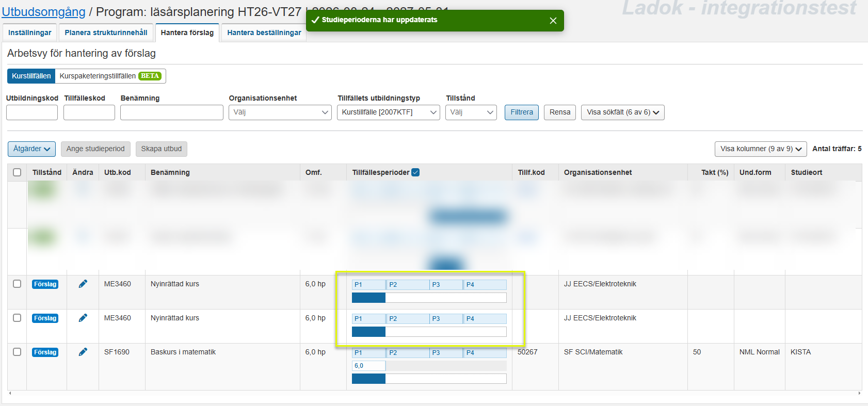
Task: Click the left scroll arrow under the table
Action: tap(10, 393)
